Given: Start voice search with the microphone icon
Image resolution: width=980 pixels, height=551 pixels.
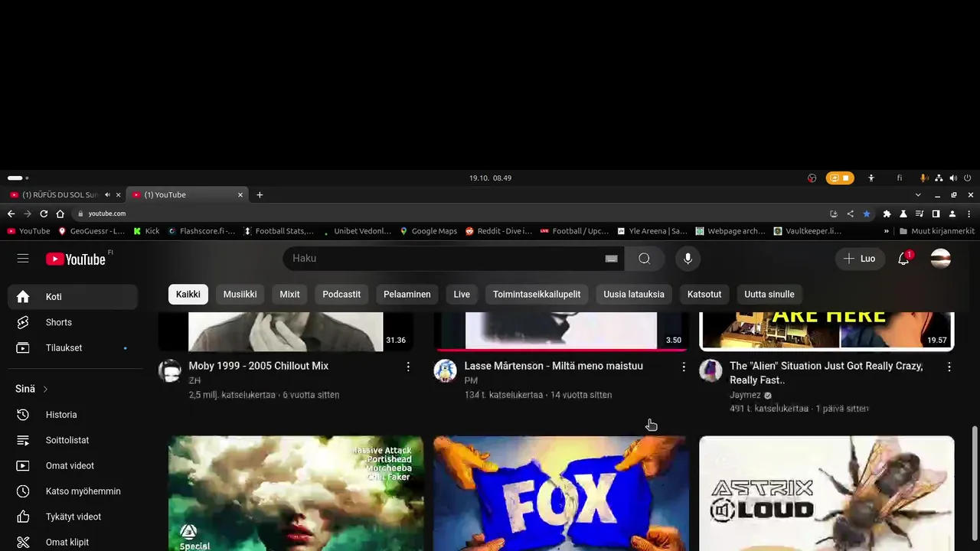Looking at the screenshot, I should point(688,259).
